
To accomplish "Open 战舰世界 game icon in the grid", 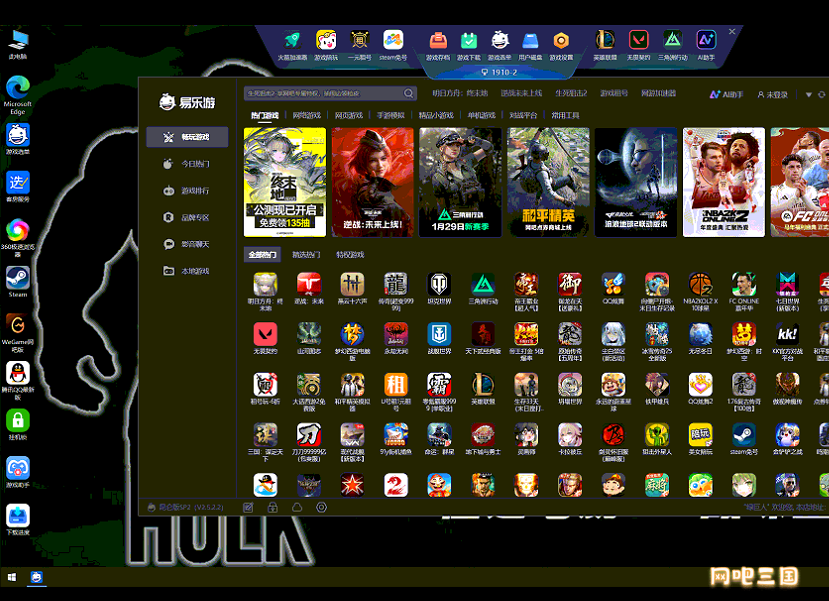I will (x=439, y=334).
